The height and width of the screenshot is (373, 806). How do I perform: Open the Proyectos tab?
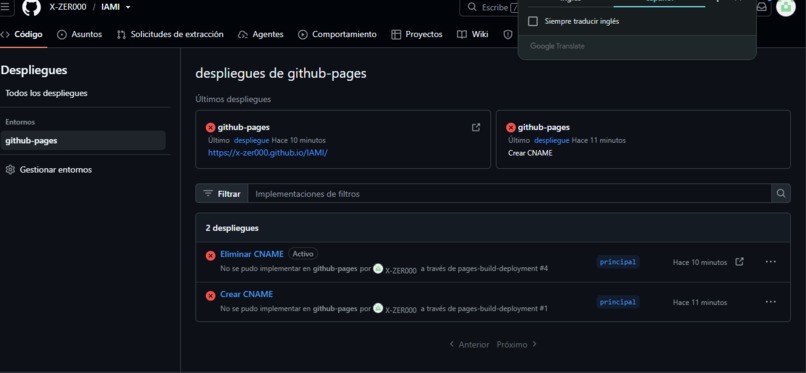(x=417, y=34)
